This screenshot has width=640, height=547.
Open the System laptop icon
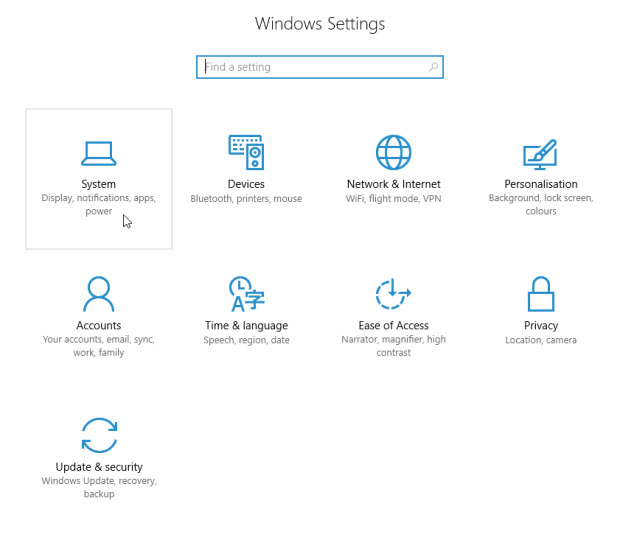pos(98,153)
